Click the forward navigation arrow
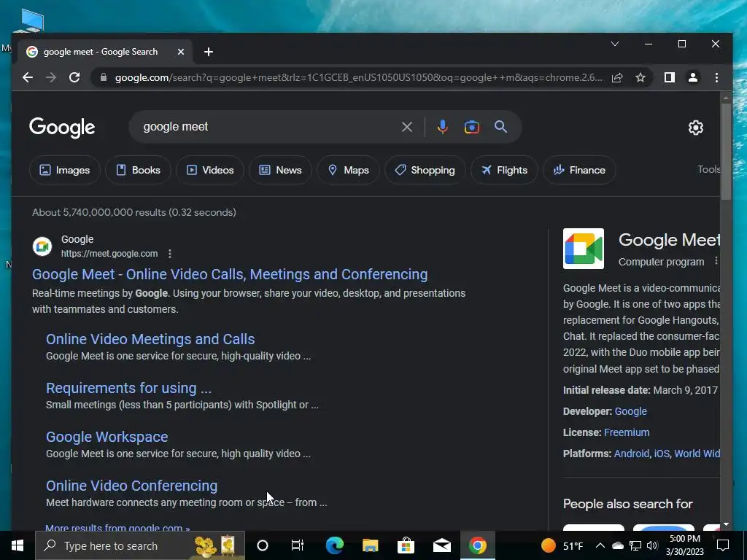The height and width of the screenshot is (560, 747). point(51,77)
